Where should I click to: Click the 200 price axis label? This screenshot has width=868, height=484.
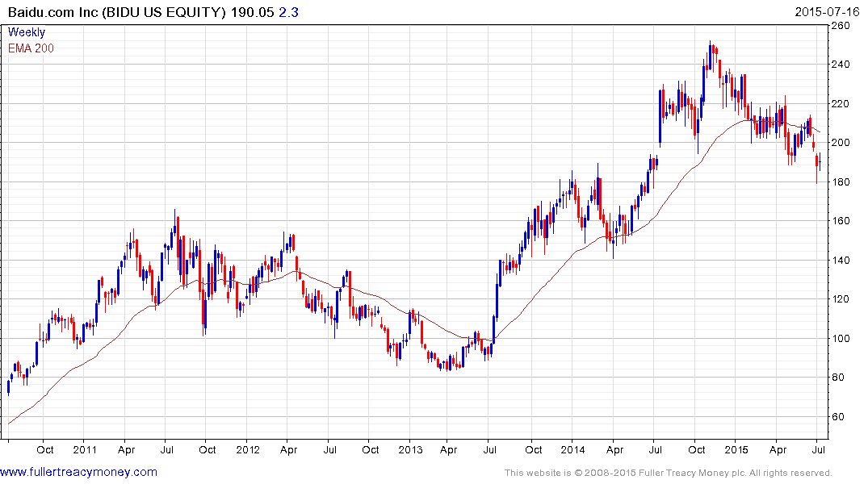pos(841,143)
